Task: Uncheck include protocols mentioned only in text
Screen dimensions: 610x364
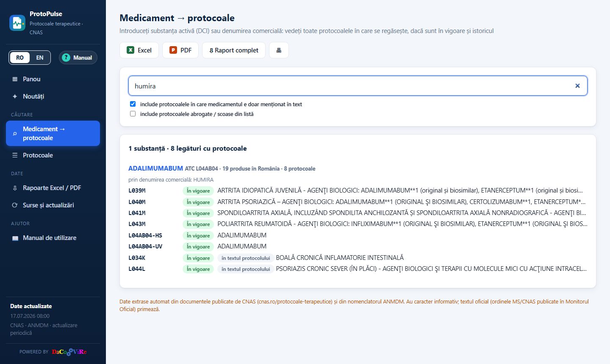Action: (133, 104)
